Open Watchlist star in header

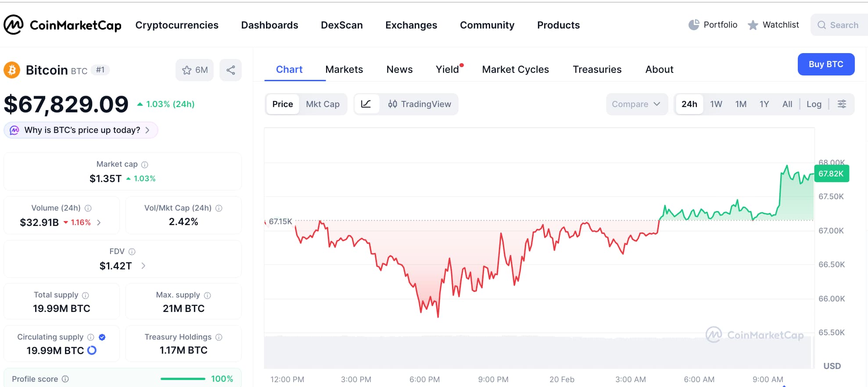[x=753, y=25]
